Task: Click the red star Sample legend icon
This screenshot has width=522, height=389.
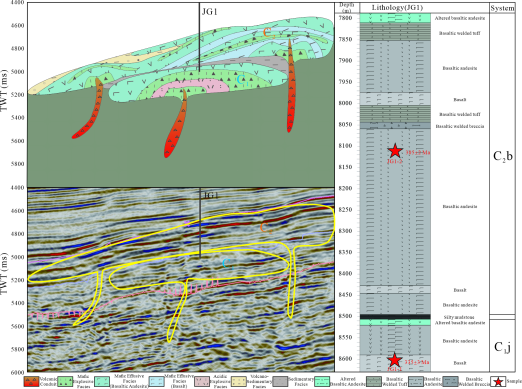Action: (x=498, y=382)
